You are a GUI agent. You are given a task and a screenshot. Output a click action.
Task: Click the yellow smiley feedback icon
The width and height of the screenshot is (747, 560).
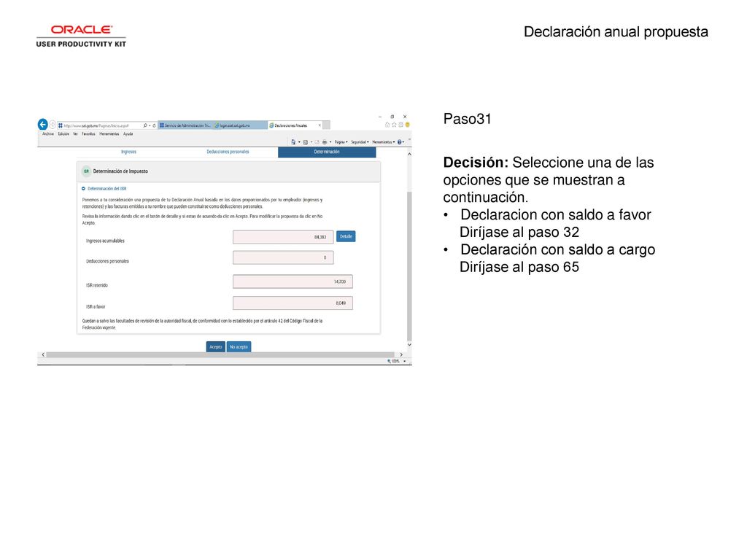pos(407,125)
